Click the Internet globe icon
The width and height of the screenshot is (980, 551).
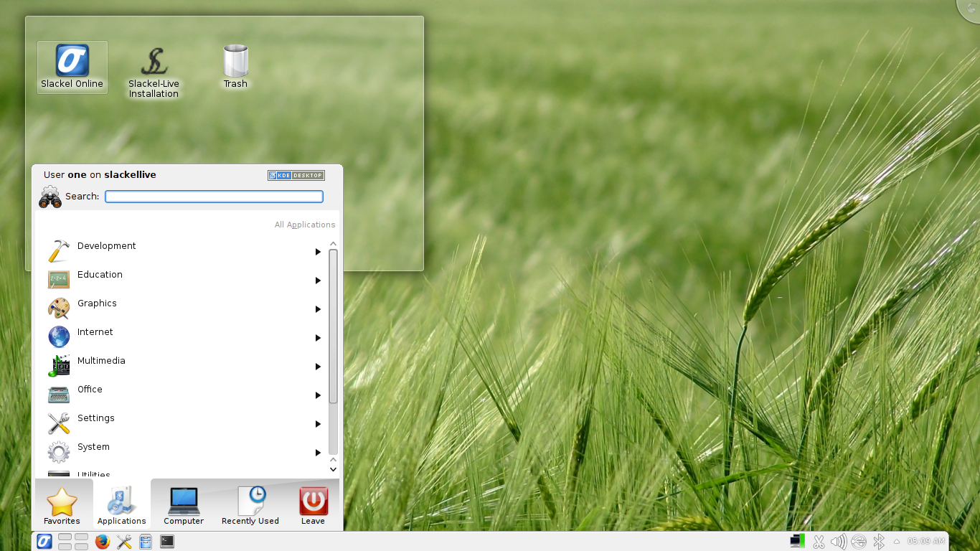[x=59, y=336]
